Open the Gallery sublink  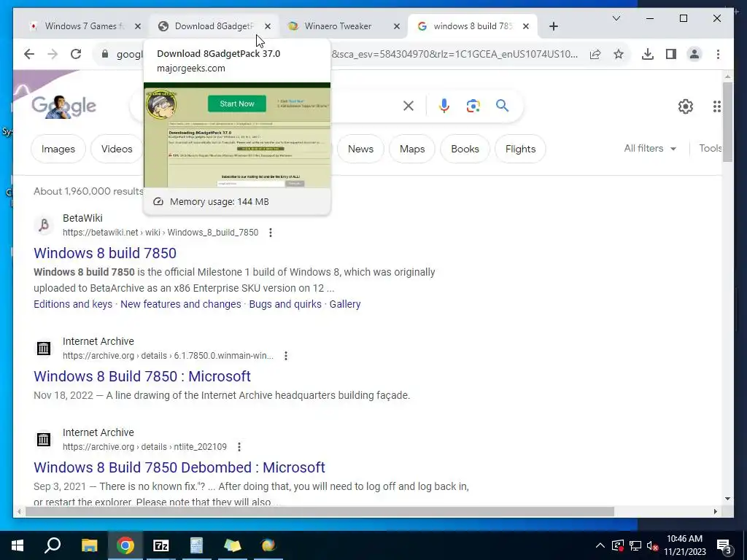[345, 304]
